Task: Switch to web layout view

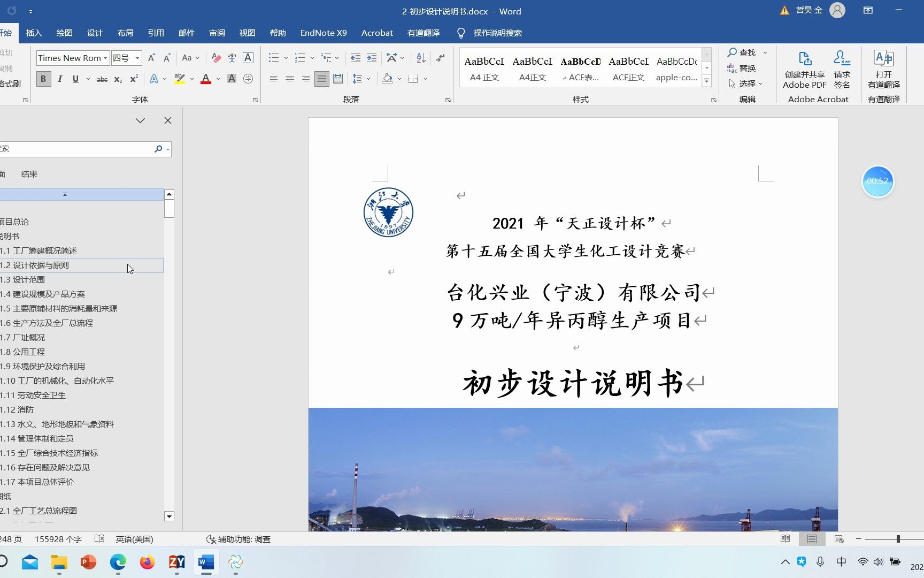Action: (838, 539)
